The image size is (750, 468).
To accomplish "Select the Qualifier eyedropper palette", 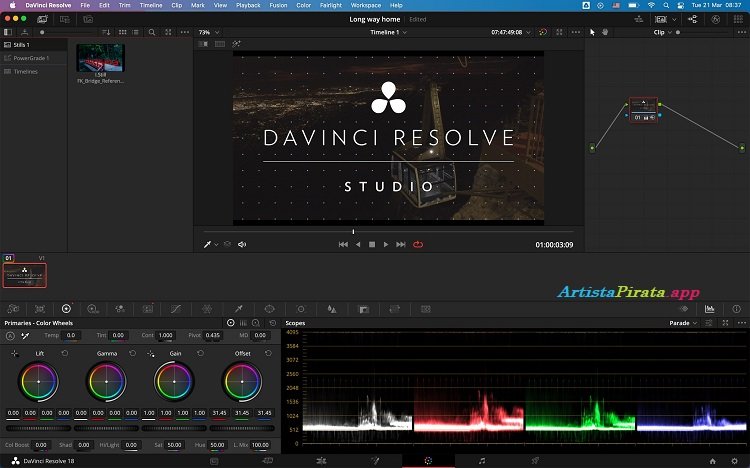I will click(238, 309).
